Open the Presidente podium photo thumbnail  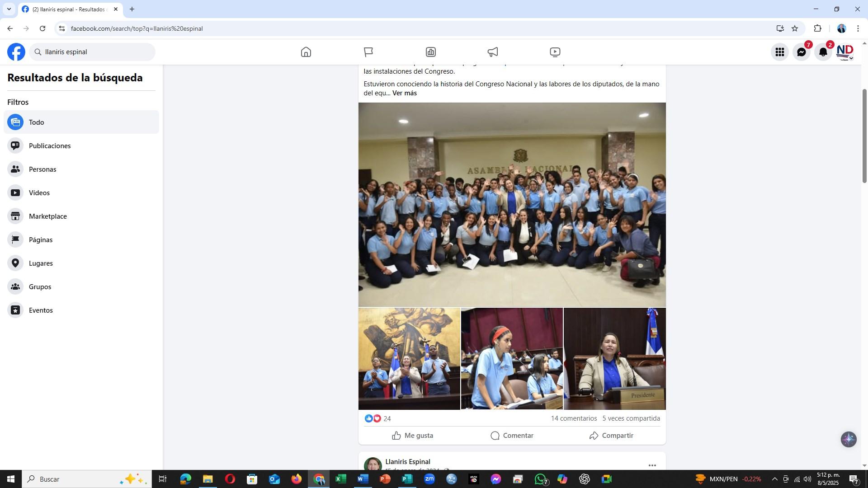click(614, 359)
